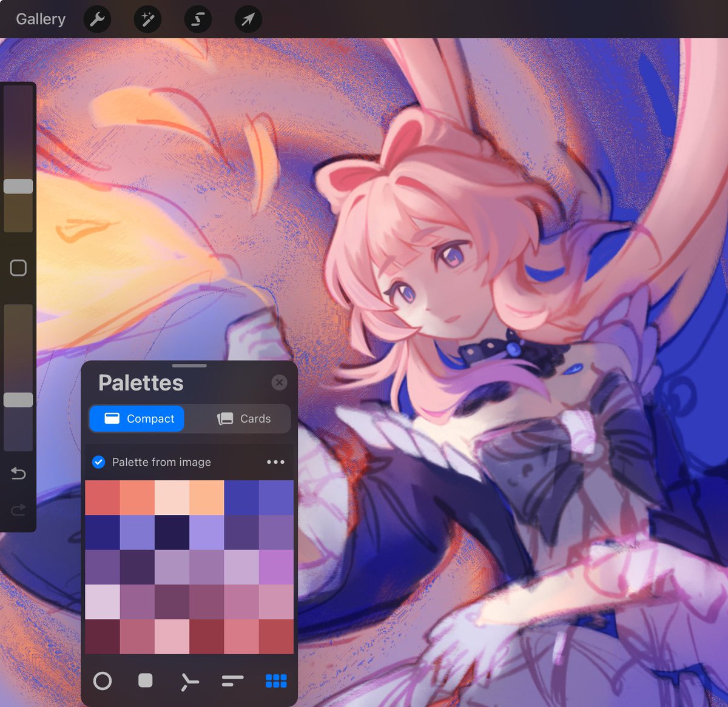Open the Actions wrench menu

[97, 19]
